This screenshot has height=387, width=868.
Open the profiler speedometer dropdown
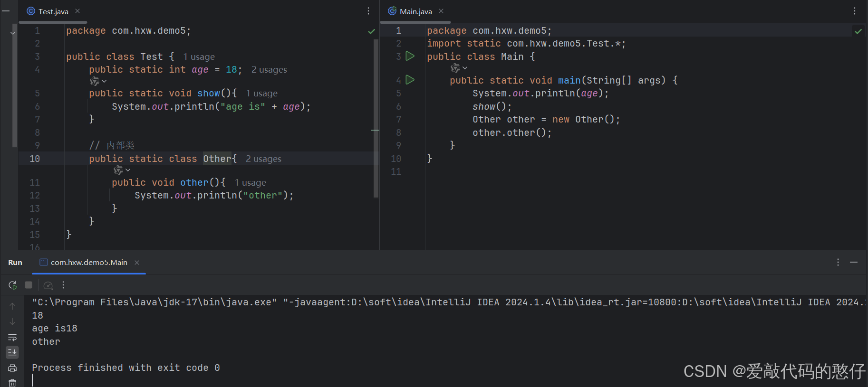(48, 285)
